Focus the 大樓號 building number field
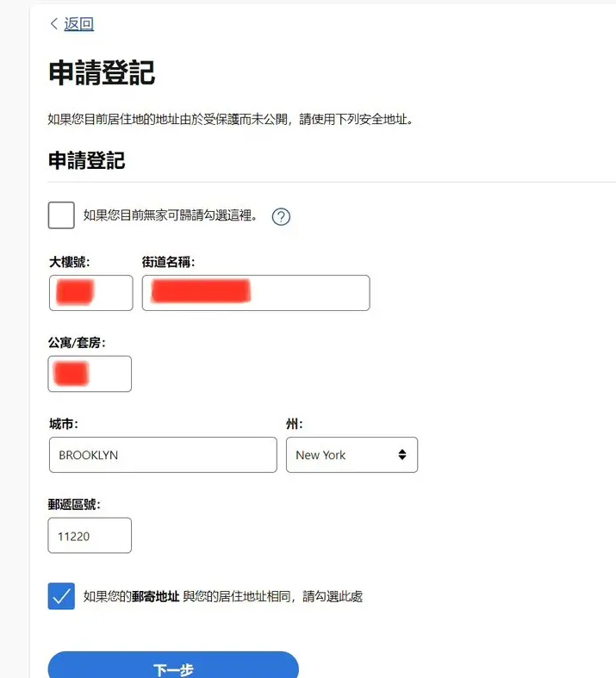 point(90,293)
